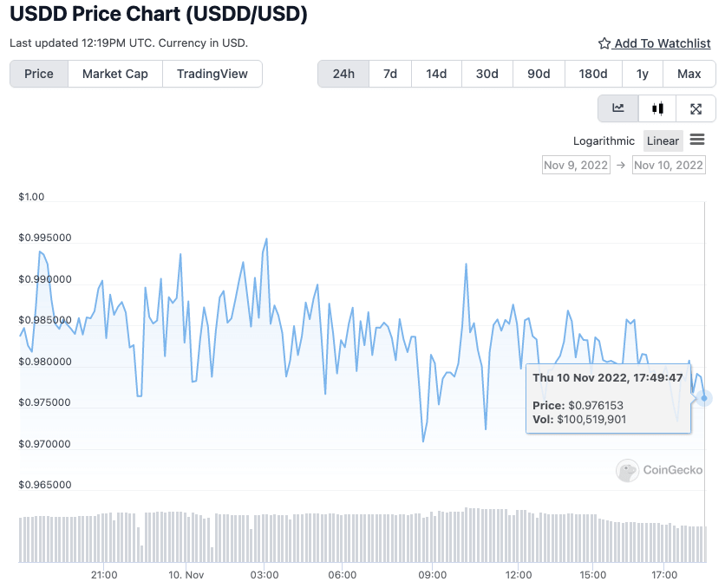Choose the 180d time range

tap(593, 74)
